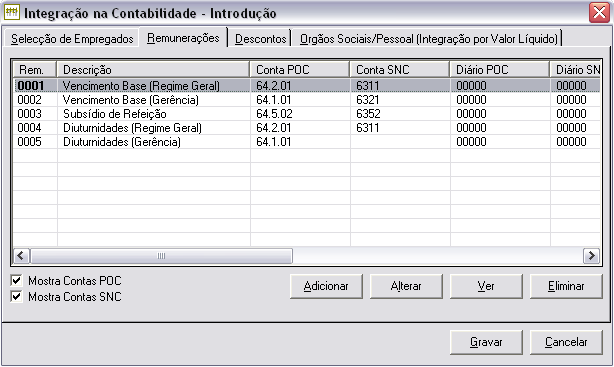614x367 pixels.
Task: Sort by the Descrição column header
Action: tap(154, 70)
